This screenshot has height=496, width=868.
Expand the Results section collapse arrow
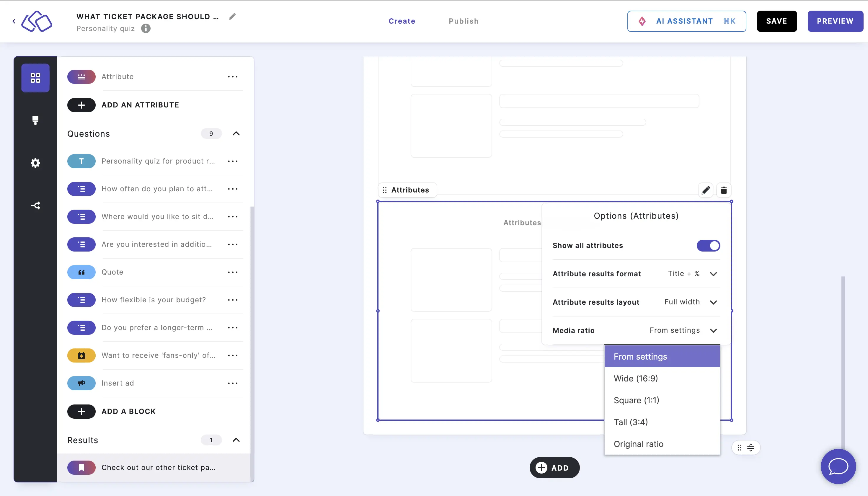tap(236, 440)
